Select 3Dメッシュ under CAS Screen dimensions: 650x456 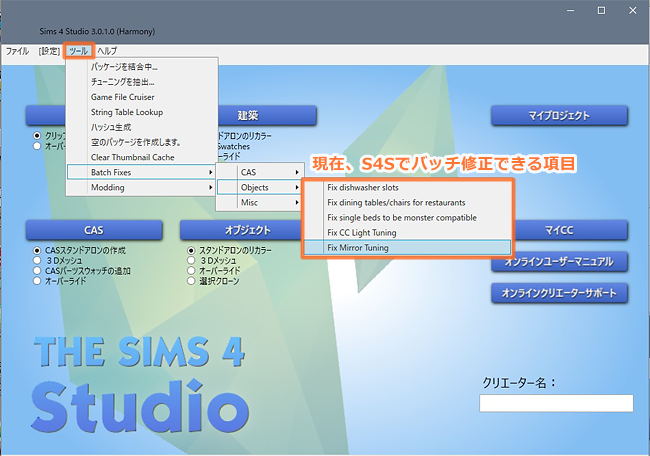(x=37, y=260)
